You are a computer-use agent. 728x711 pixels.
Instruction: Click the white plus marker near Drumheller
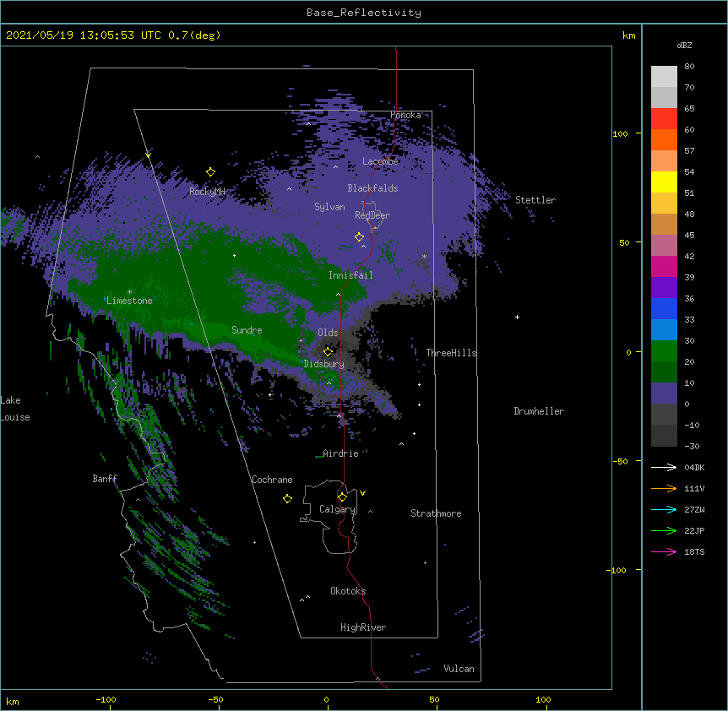[517, 317]
